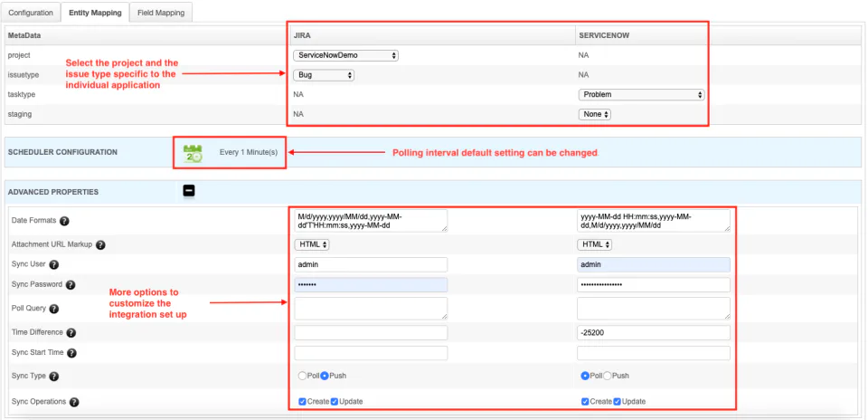Select ServiceNow Sync Type Push radio
The height and width of the screenshot is (420, 868).
pyautogui.click(x=607, y=376)
